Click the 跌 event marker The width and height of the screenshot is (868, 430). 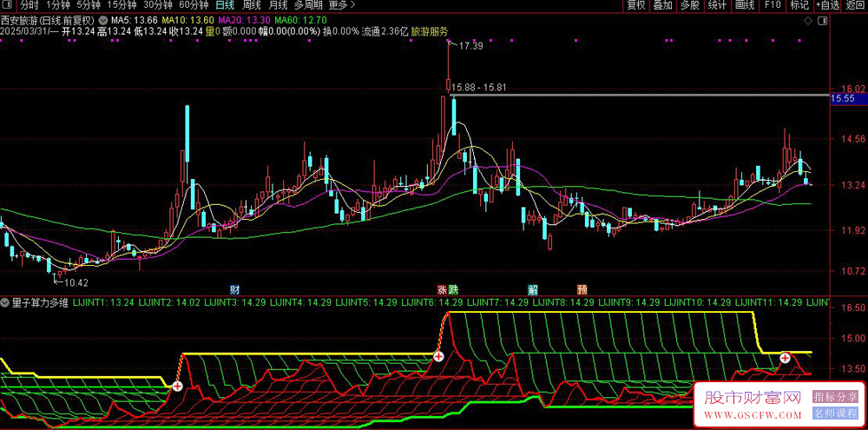click(453, 289)
